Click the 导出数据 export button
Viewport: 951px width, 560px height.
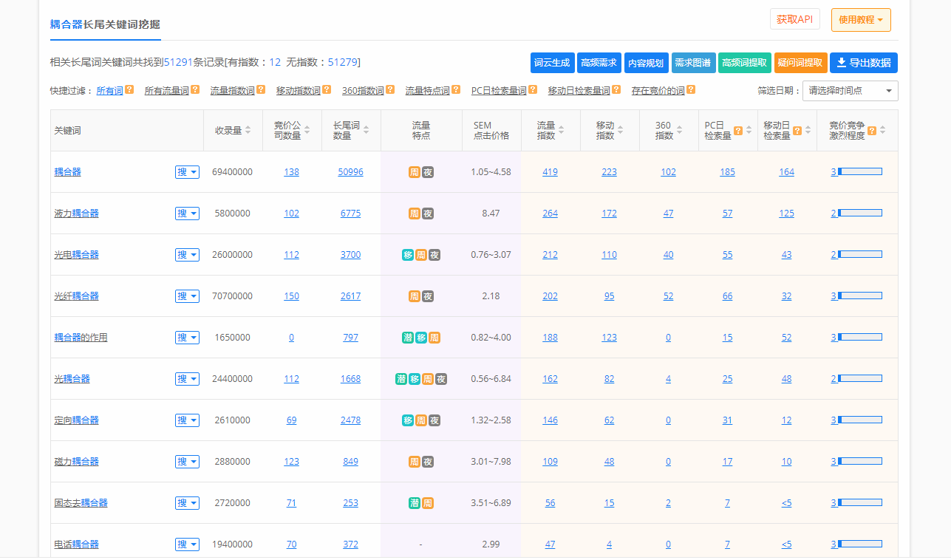coord(863,63)
